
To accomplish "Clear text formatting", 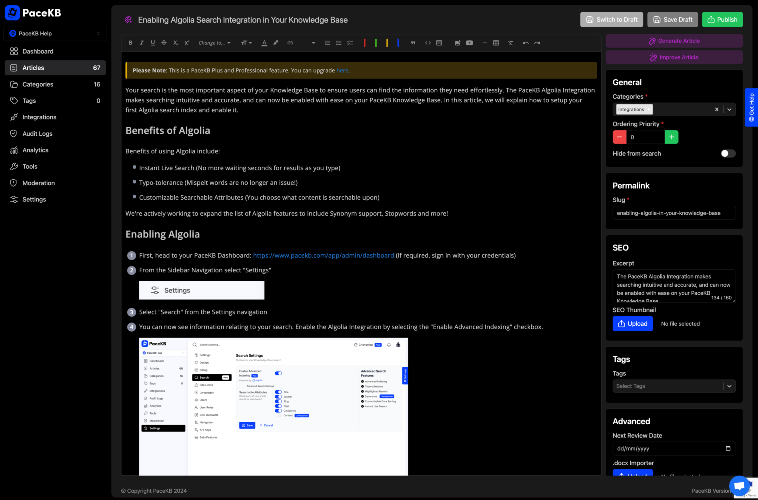I will [510, 43].
